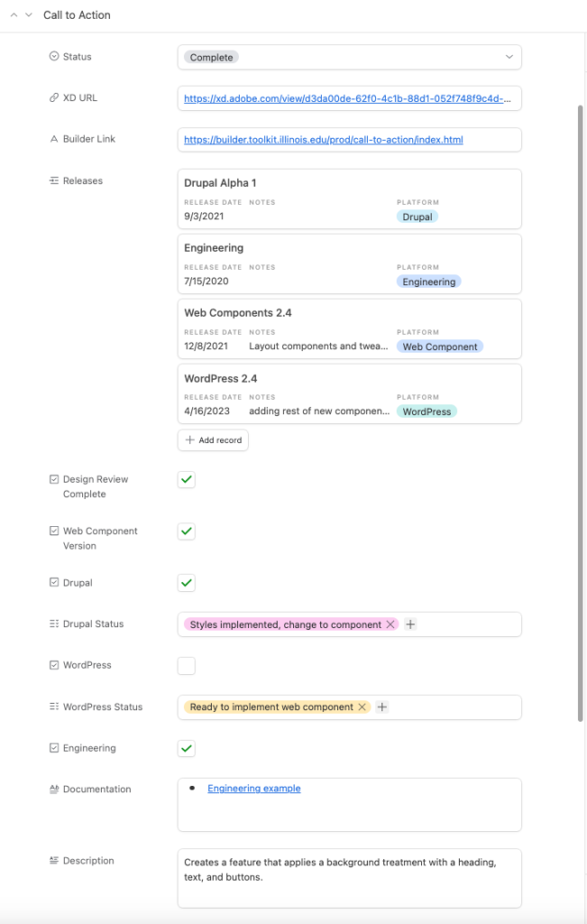
Task: Click the next record down chevron
Action: pyautogui.click(x=30, y=15)
